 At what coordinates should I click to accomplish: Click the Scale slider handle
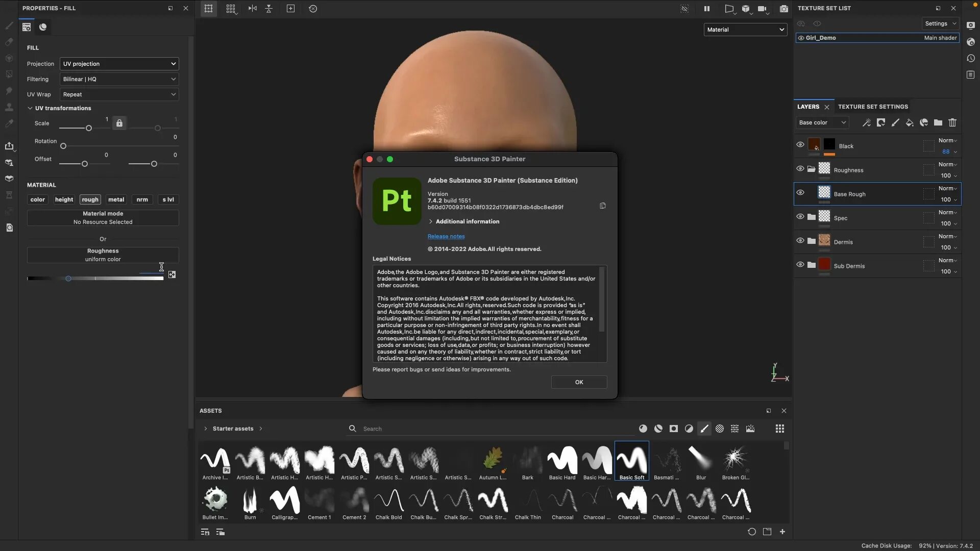pyautogui.click(x=89, y=128)
